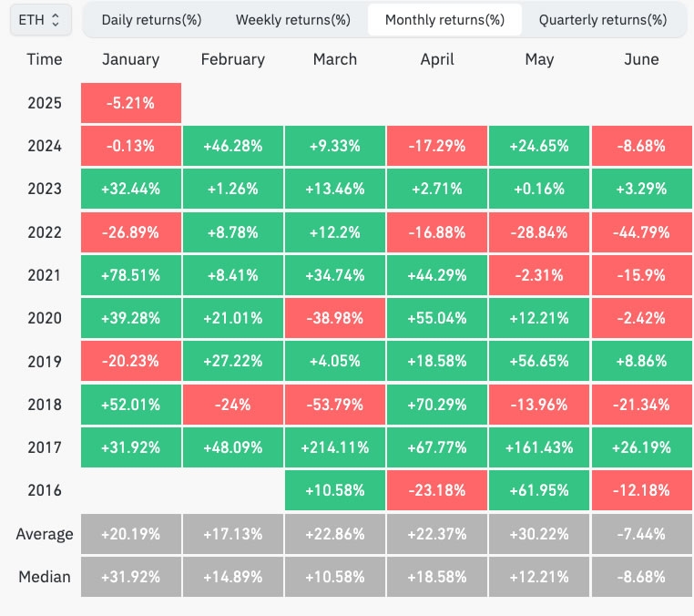The width and height of the screenshot is (694, 616).
Task: Switch to Weekly returns(%) tab
Action: 292,19
